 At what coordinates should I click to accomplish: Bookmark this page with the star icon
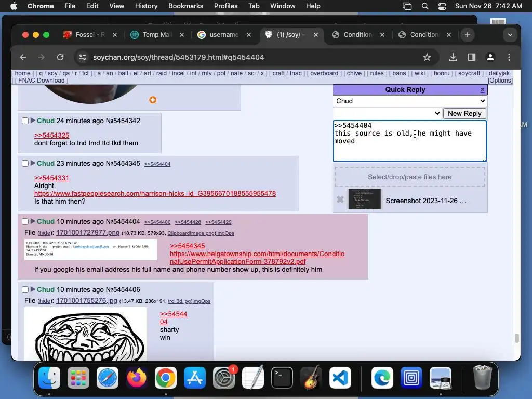(427, 57)
